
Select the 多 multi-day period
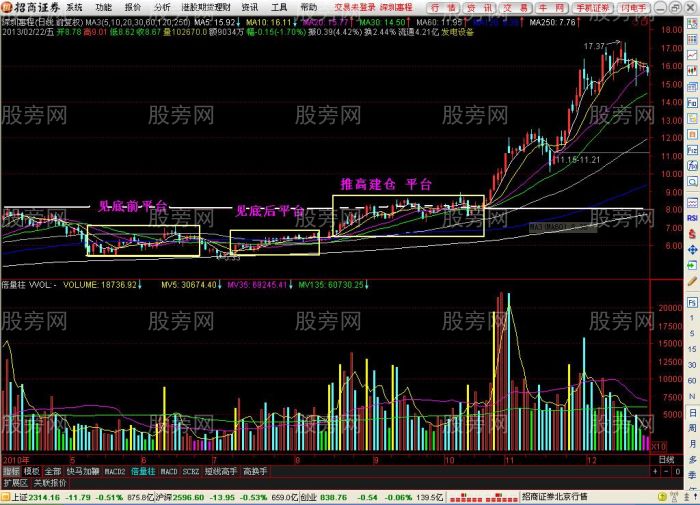tap(692, 459)
